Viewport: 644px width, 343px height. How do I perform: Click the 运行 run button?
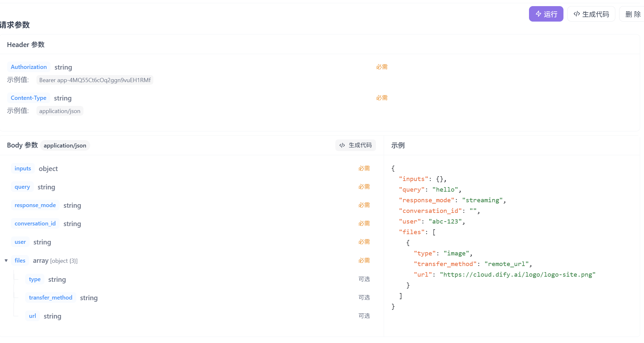[546, 14]
